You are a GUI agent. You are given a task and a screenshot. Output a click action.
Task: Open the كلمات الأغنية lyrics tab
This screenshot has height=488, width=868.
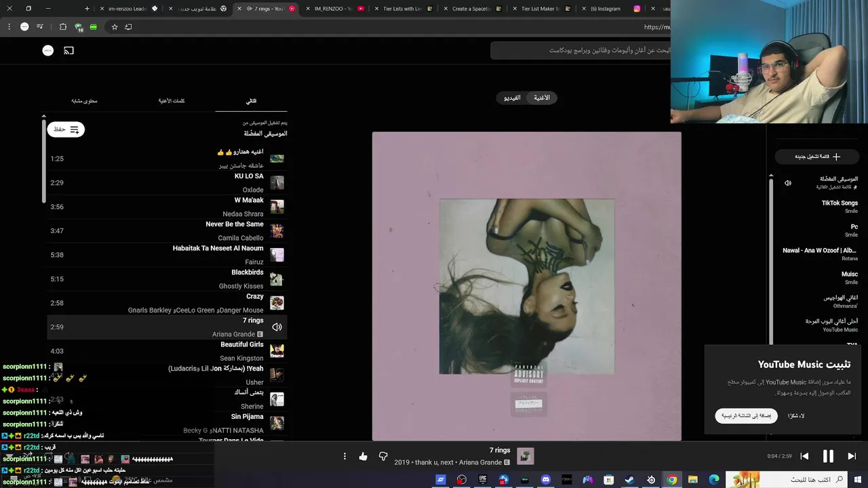172,101
